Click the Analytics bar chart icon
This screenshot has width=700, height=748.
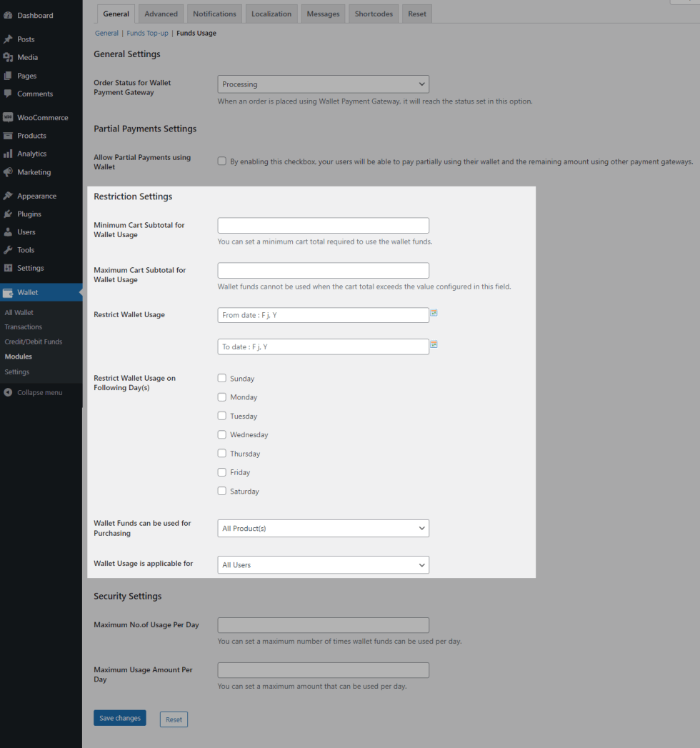pos(8,154)
